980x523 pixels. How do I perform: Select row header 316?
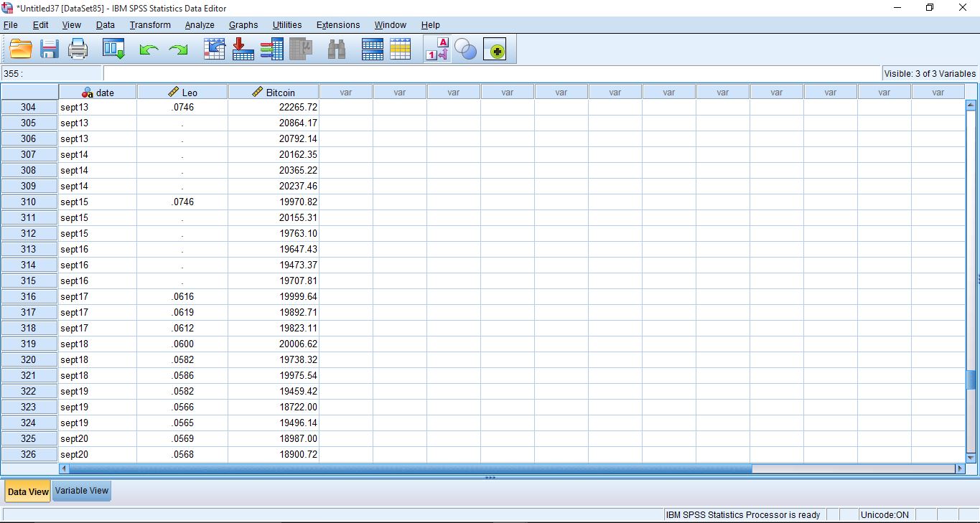tap(29, 296)
